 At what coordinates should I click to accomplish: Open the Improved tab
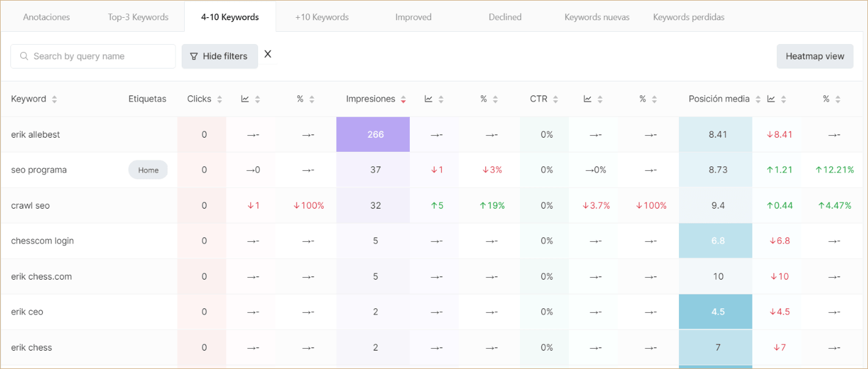tap(414, 17)
